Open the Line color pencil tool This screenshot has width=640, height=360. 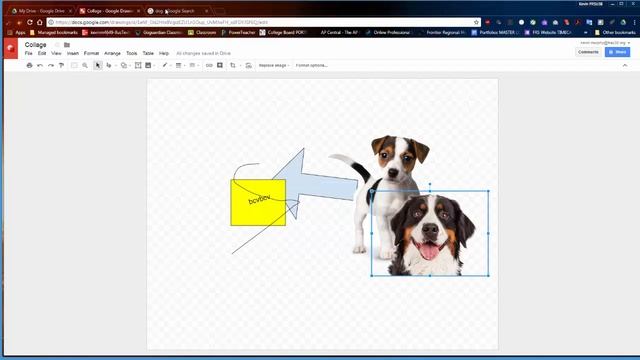(164, 65)
